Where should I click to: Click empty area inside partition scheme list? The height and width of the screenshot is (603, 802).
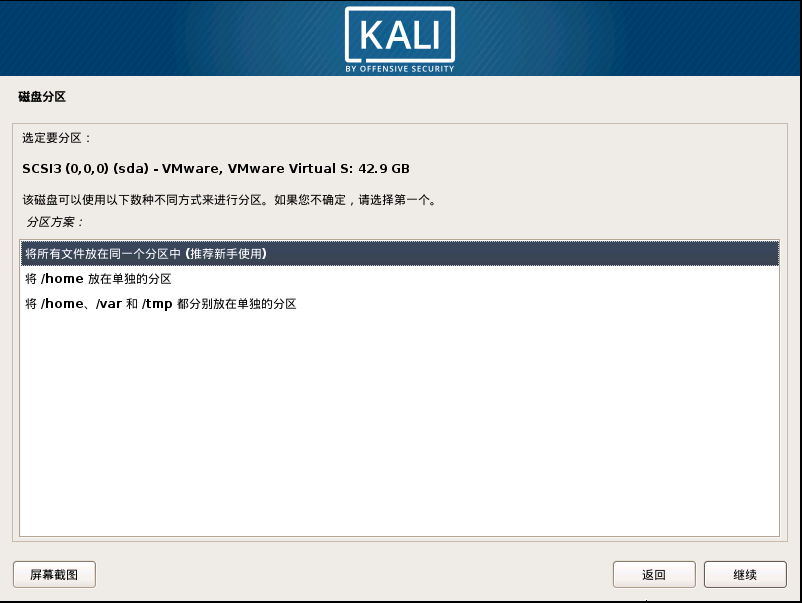[399, 425]
